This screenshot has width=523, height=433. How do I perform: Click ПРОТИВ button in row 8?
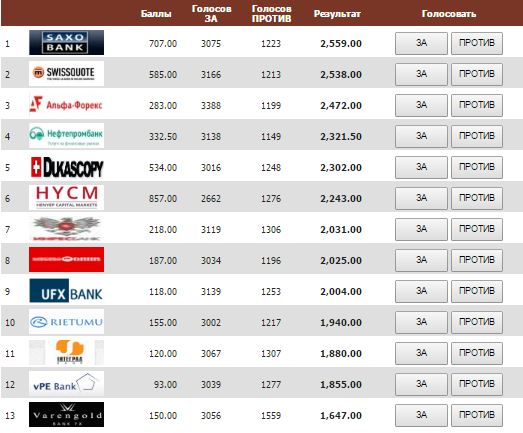point(477,261)
